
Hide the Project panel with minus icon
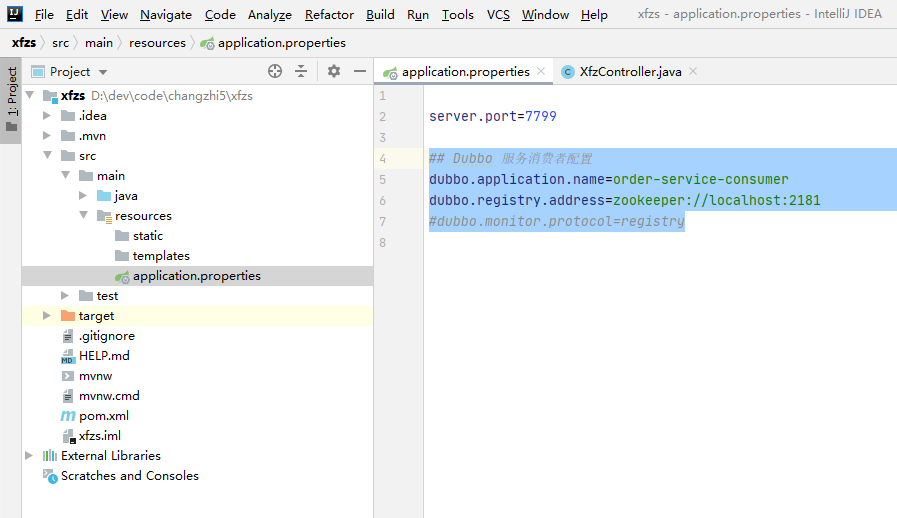(360, 71)
